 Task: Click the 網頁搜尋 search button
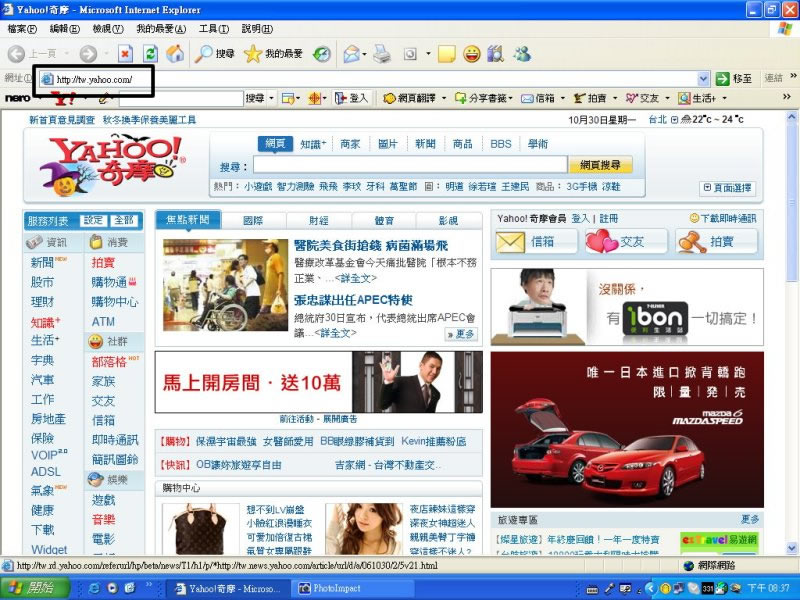(x=600, y=165)
